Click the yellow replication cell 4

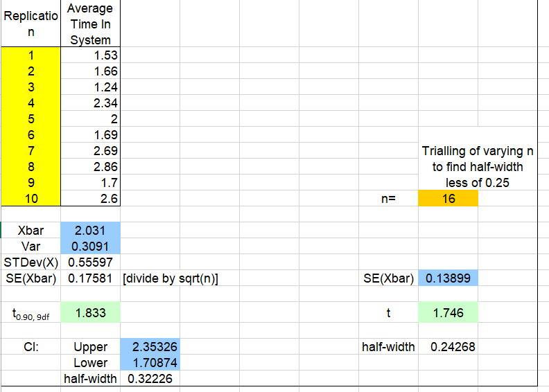point(31,103)
